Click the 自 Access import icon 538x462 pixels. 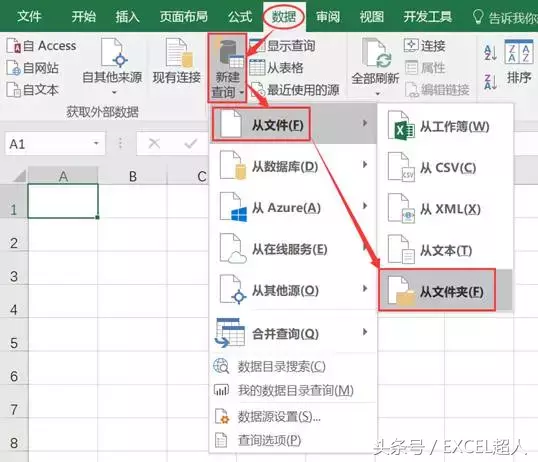[14, 46]
